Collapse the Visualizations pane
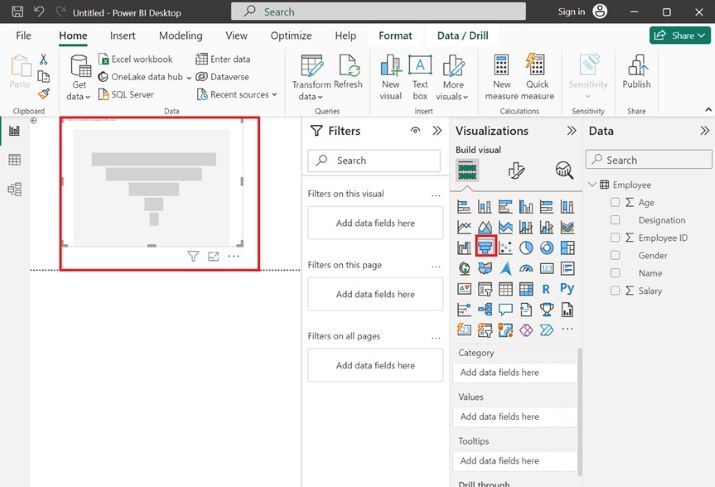This screenshot has height=487, width=715. [571, 131]
